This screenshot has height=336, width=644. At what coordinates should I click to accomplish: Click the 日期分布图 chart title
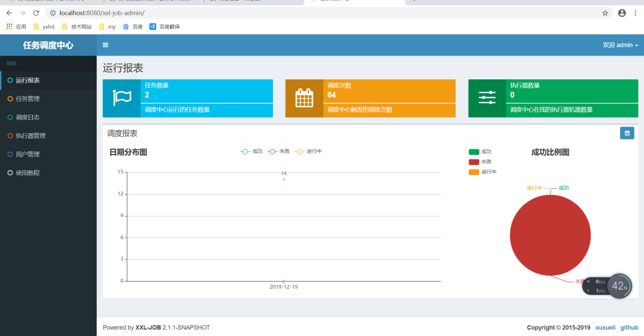(x=128, y=152)
